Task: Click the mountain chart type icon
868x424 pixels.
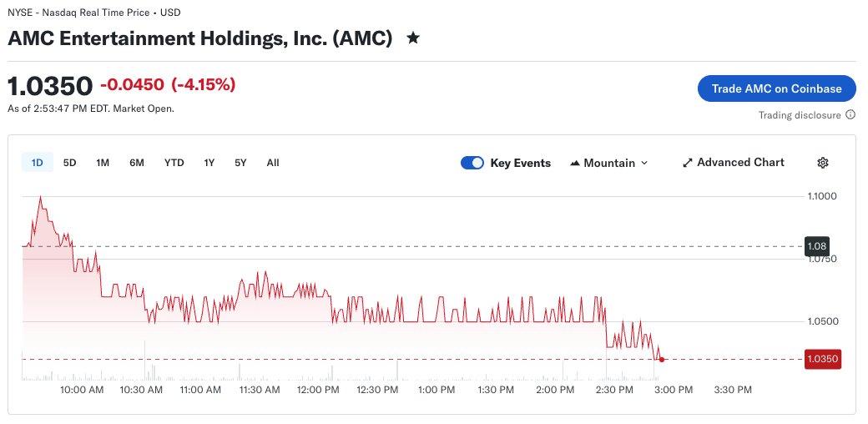Action: 574,164
